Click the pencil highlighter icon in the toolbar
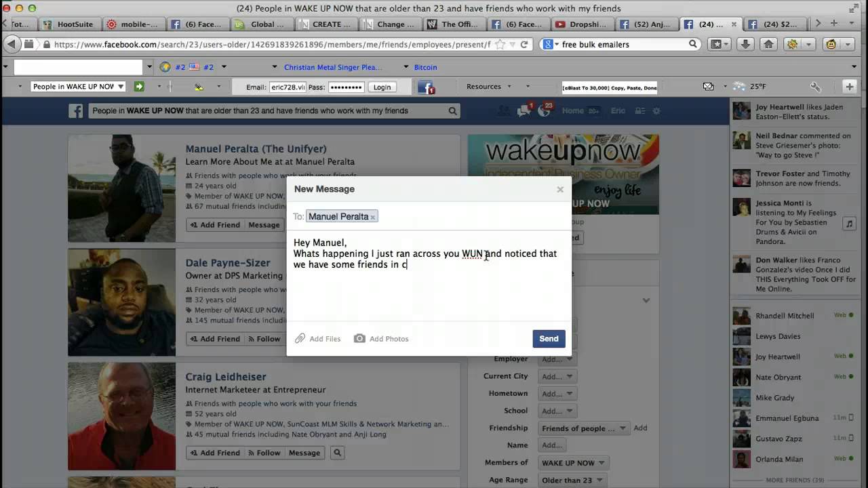868x488 pixels. (x=199, y=87)
